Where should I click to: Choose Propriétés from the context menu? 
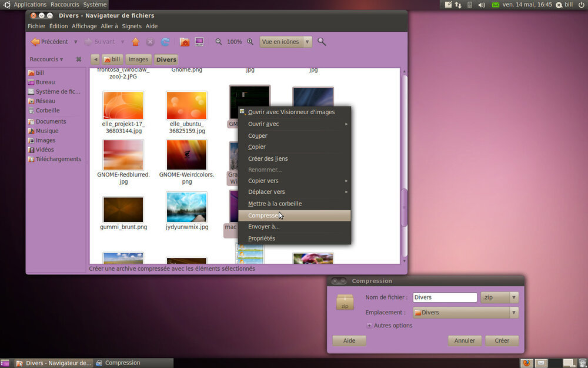coord(262,238)
